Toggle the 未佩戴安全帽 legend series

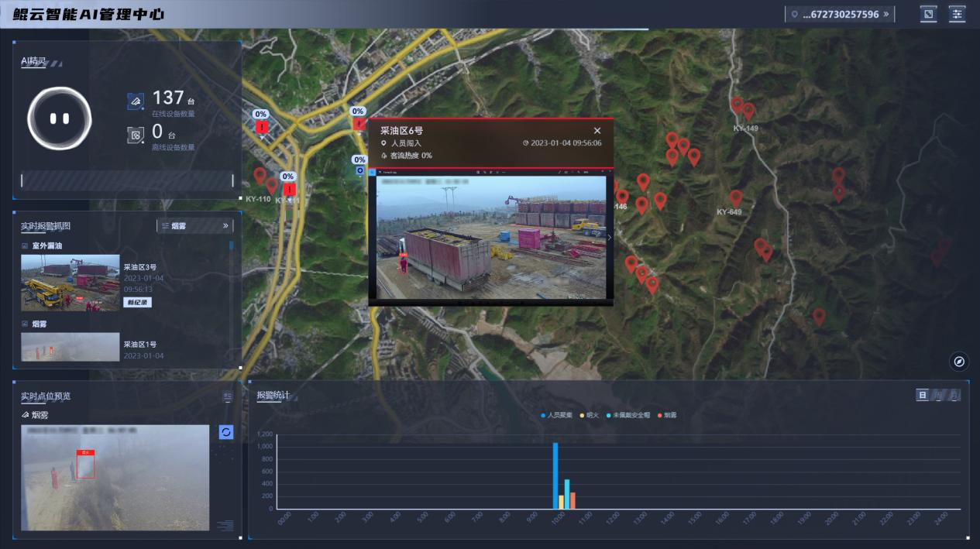point(628,415)
